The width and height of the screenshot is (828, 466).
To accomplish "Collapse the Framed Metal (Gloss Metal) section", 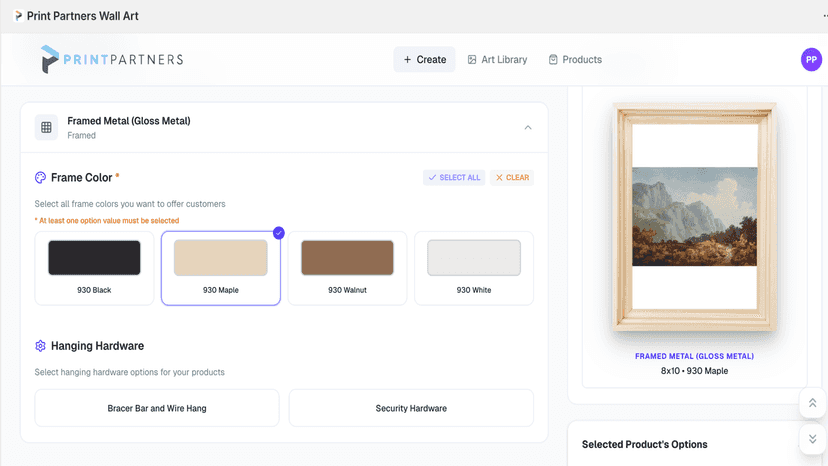I will pyautogui.click(x=528, y=127).
